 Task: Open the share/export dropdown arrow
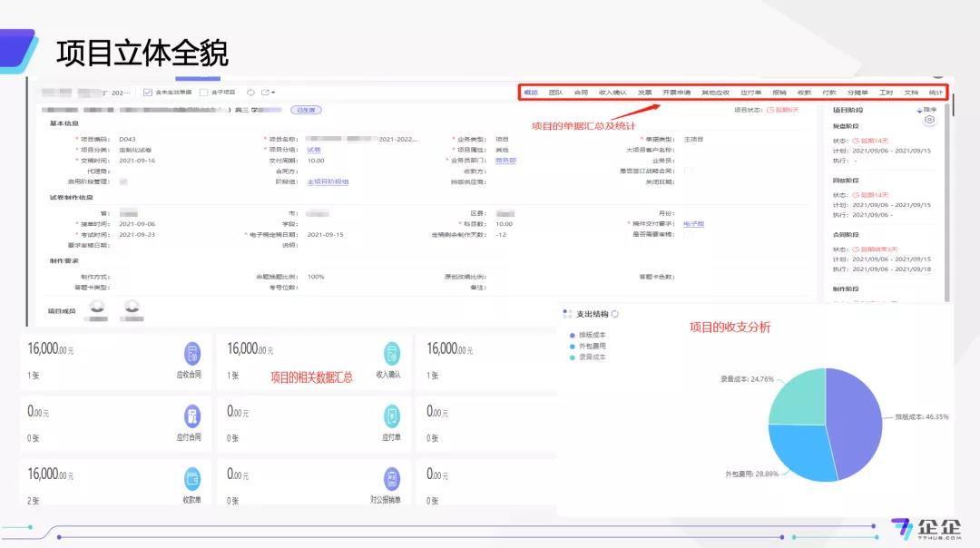272,93
